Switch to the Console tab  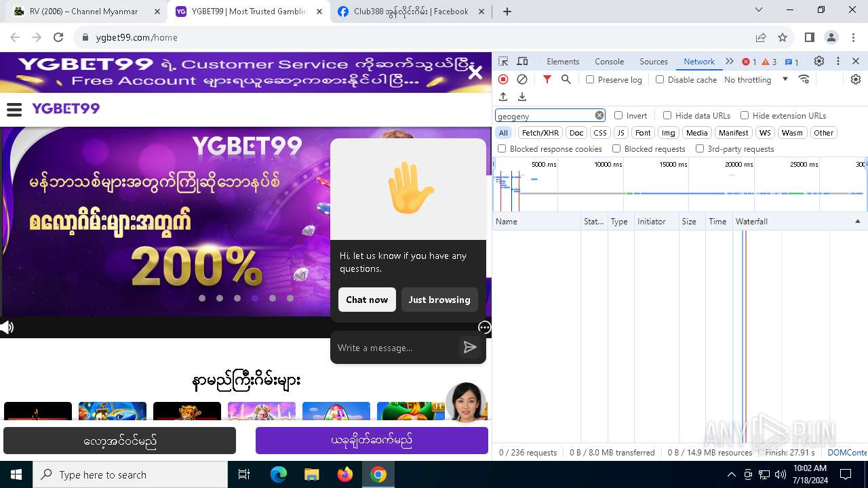(609, 61)
